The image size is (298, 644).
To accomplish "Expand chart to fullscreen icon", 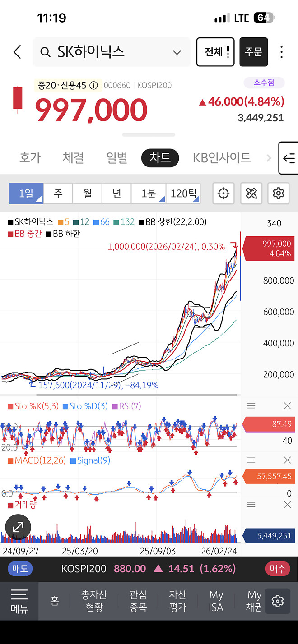I will pos(18,527).
